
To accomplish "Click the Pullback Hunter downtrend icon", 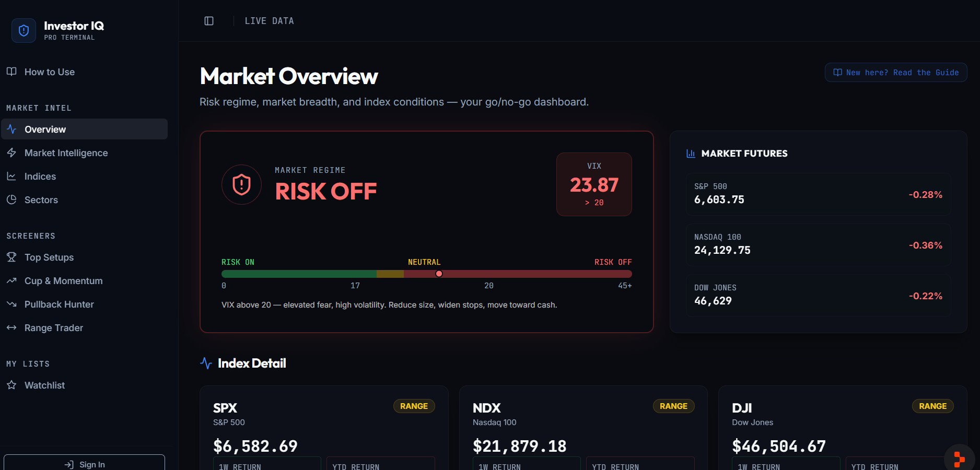I will tap(11, 304).
